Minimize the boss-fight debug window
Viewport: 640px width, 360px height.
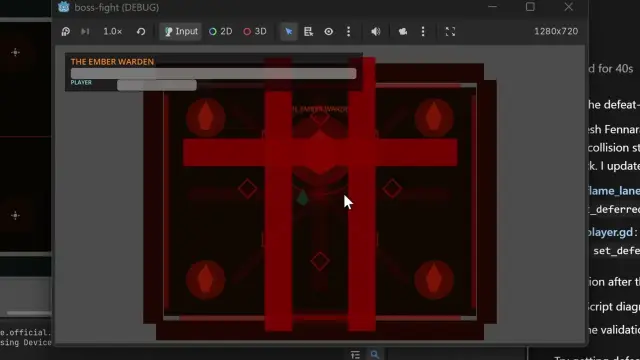pos(493,7)
